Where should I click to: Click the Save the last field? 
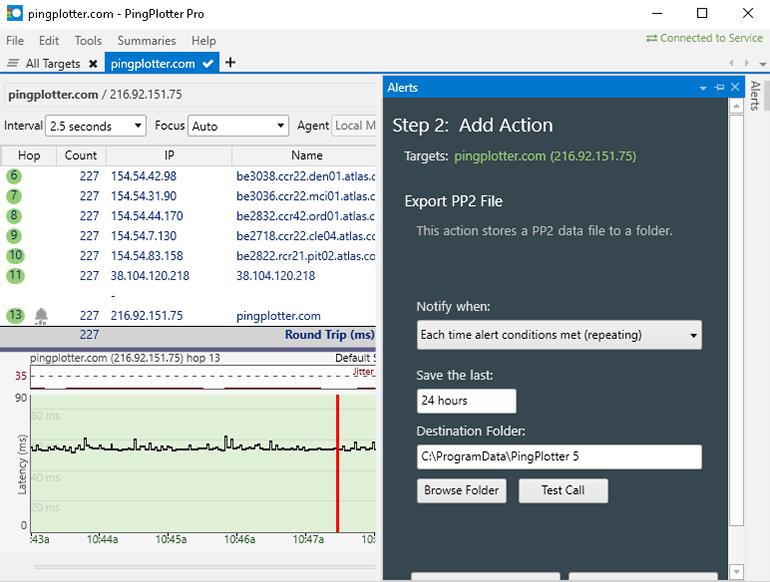coord(466,401)
